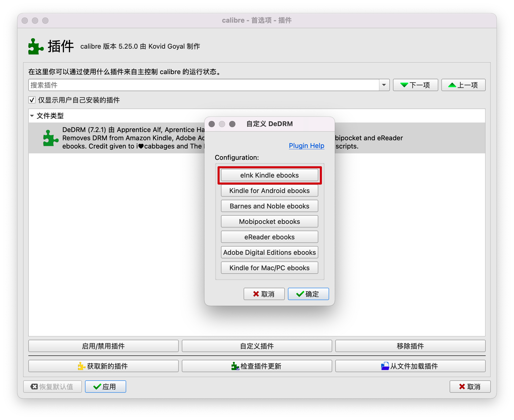The image size is (514, 420).
Task: Jump to next match with 下一项
Action: (415, 85)
